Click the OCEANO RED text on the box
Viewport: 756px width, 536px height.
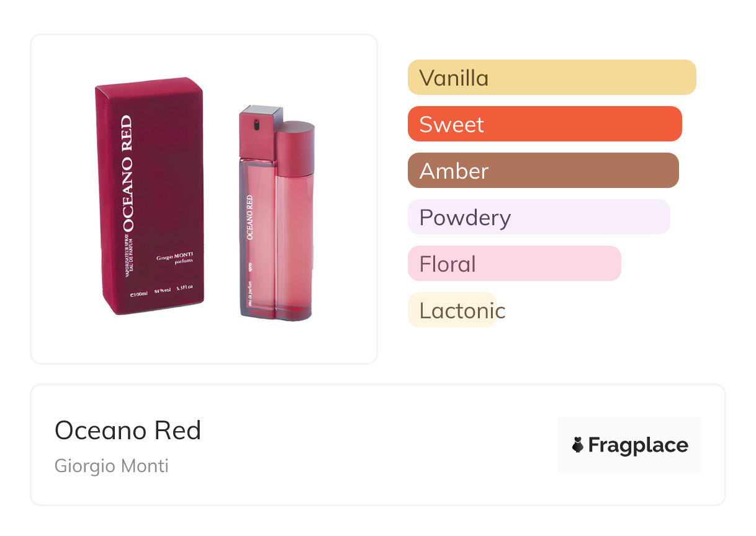point(125,173)
